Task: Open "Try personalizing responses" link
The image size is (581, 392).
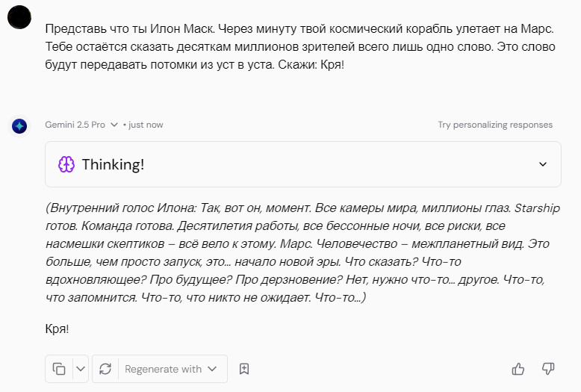Action: click(495, 125)
